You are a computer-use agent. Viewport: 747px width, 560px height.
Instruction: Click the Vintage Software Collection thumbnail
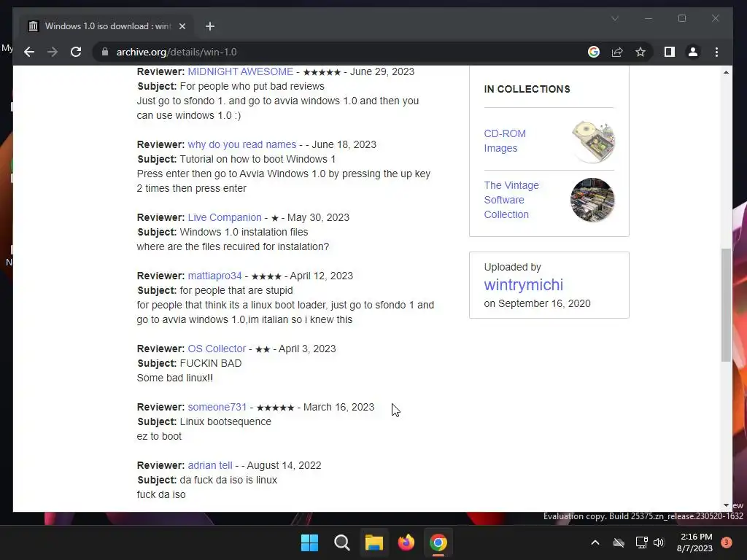tap(592, 200)
